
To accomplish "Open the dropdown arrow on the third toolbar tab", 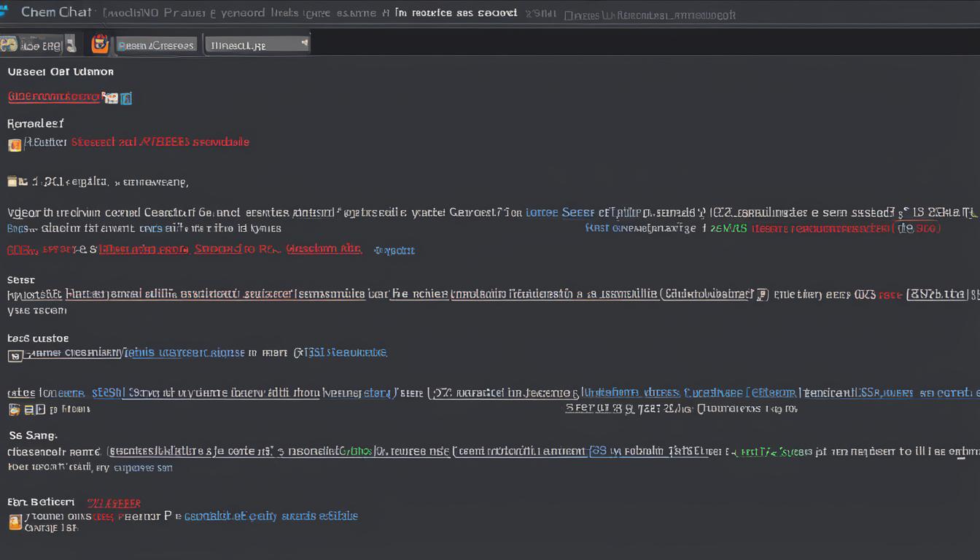I will (305, 44).
